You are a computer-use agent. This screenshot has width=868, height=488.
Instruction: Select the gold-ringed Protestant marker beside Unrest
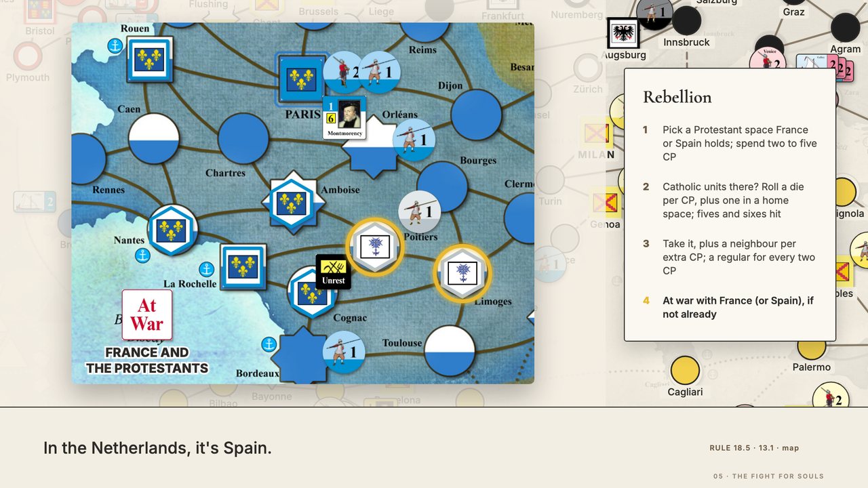[x=375, y=247]
